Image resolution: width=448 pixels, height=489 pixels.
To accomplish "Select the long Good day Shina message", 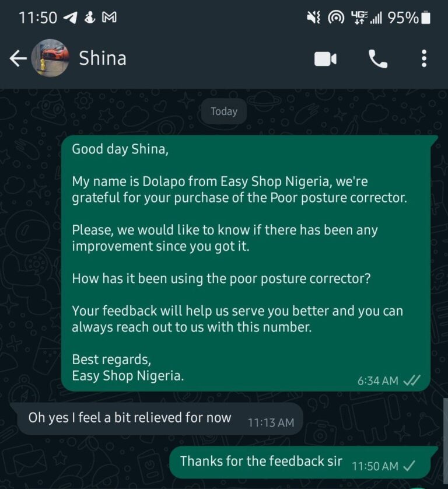I will click(x=246, y=263).
